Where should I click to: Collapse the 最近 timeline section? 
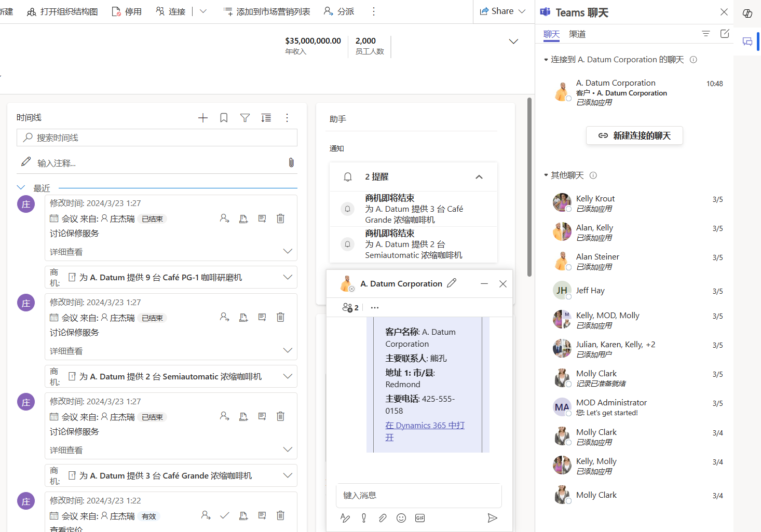coord(21,187)
